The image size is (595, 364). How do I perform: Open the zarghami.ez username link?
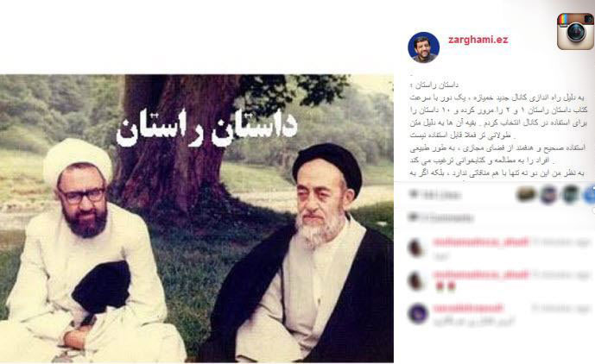coord(478,40)
